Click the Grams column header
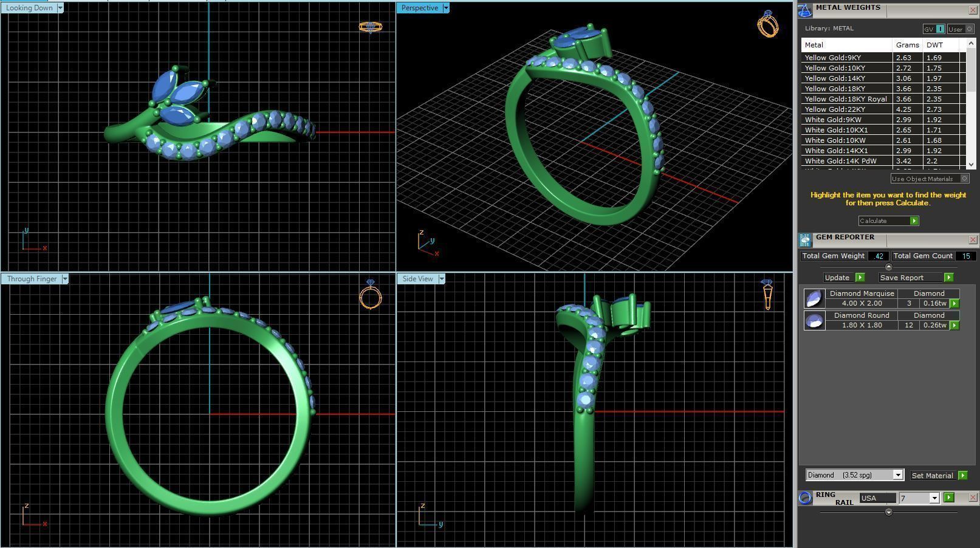Image resolution: width=980 pixels, height=548 pixels. pyautogui.click(x=907, y=45)
